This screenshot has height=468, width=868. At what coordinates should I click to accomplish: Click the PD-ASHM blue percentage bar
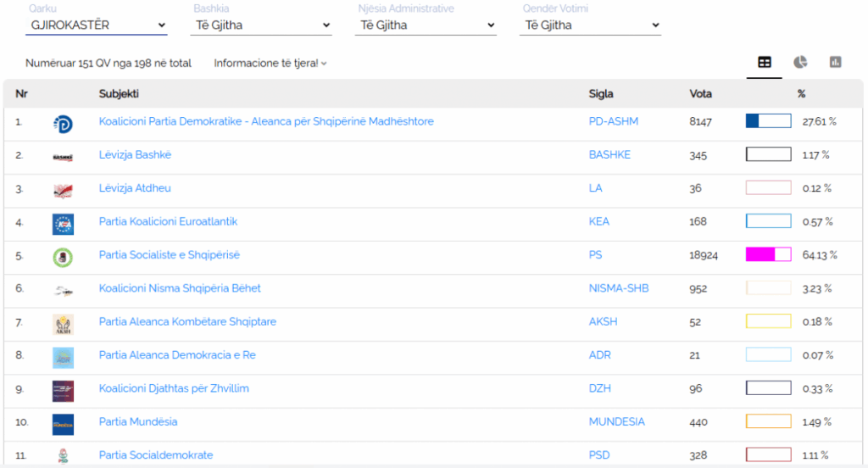768,120
